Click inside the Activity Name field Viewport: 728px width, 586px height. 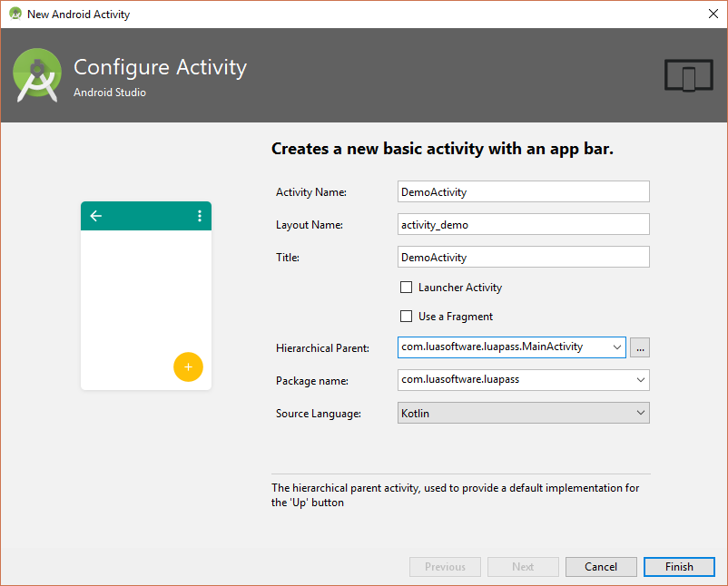[x=523, y=191]
